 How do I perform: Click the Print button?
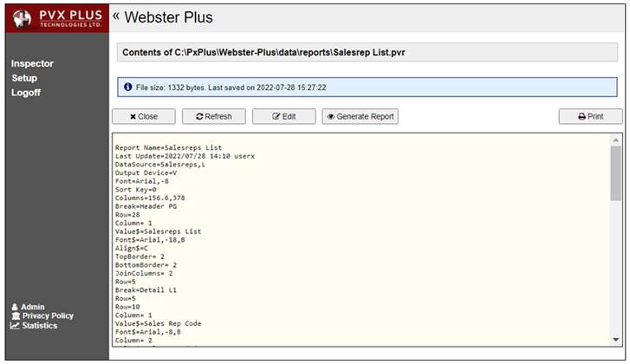pyautogui.click(x=591, y=116)
